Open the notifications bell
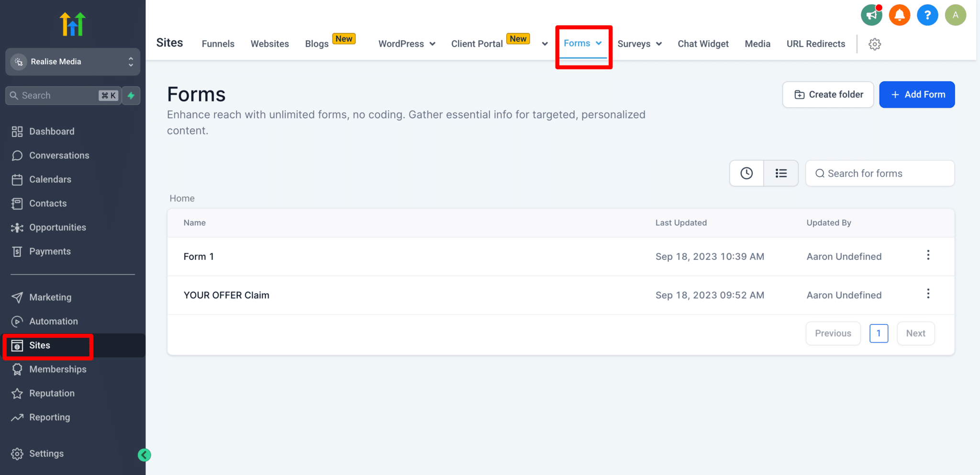 [x=899, y=15]
